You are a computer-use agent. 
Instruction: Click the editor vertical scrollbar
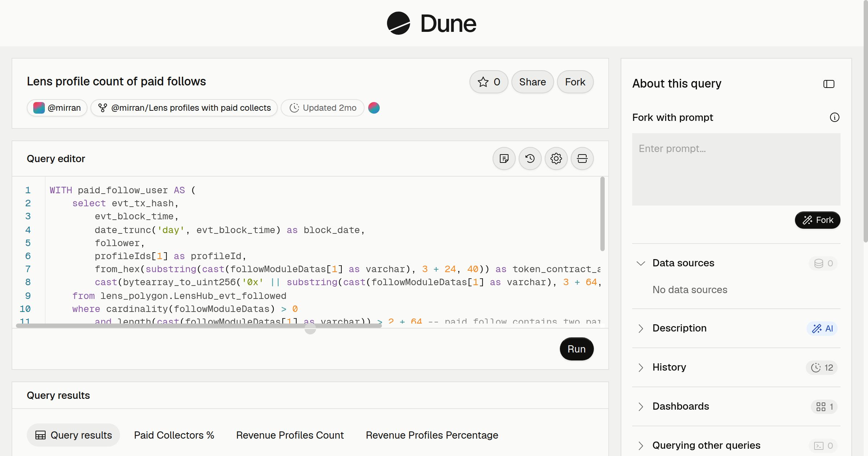coord(602,214)
